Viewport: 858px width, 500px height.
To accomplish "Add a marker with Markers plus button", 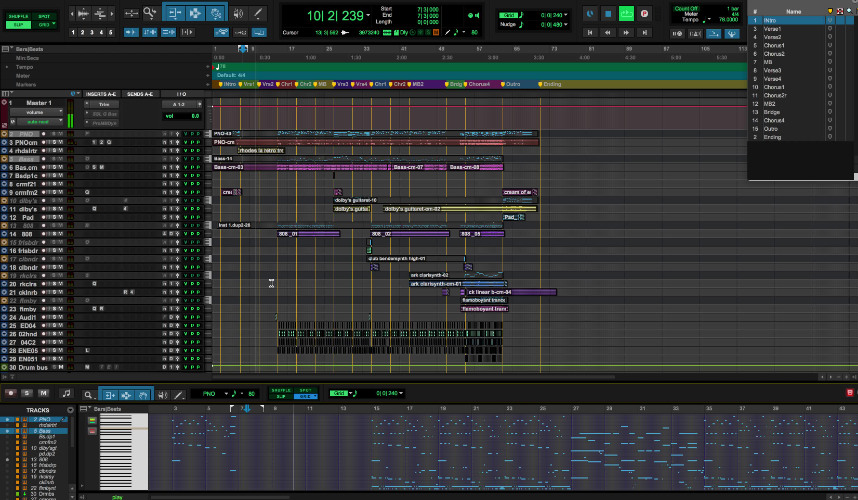I will [207, 84].
